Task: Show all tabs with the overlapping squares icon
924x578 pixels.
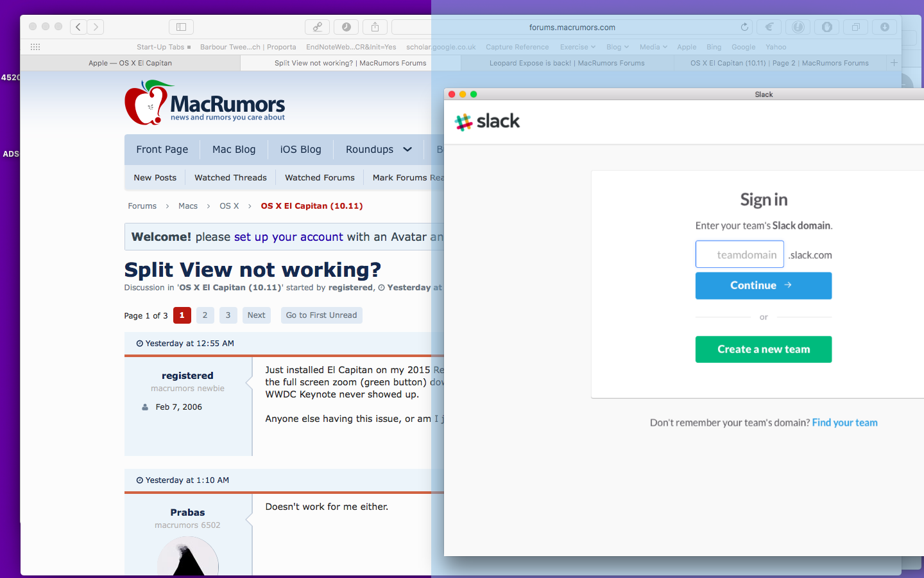Action: pyautogui.click(x=855, y=27)
